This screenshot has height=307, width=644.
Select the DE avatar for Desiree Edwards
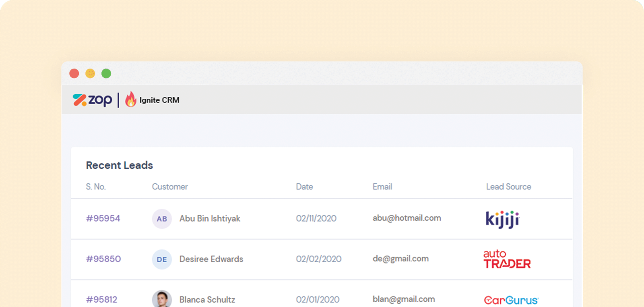[x=162, y=259]
